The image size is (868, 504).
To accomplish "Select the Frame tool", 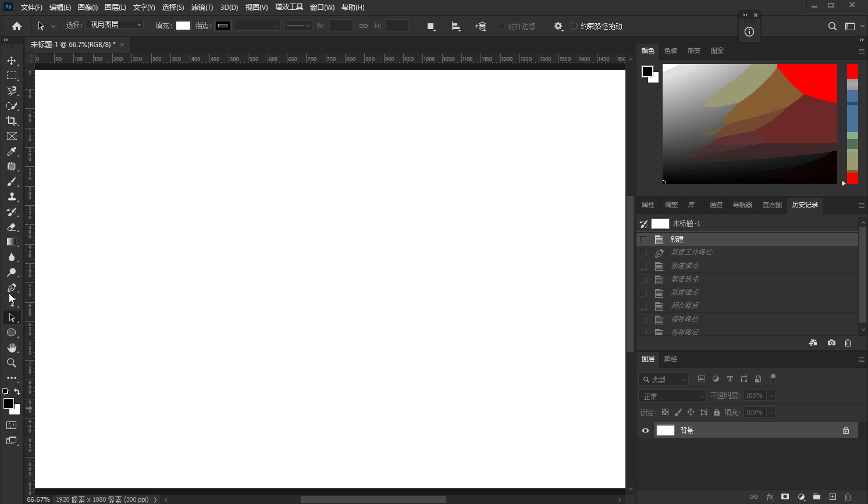I will [x=12, y=136].
